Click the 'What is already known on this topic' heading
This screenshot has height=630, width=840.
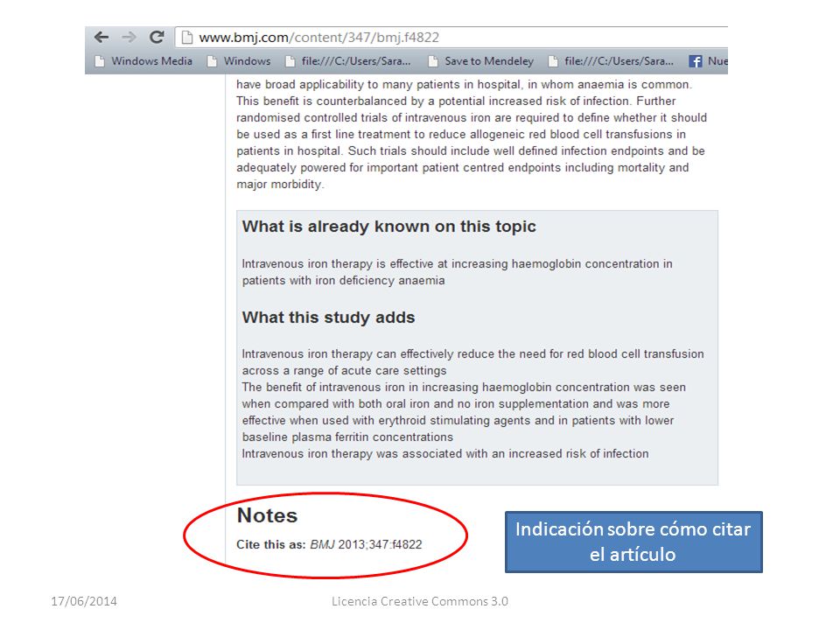click(388, 227)
